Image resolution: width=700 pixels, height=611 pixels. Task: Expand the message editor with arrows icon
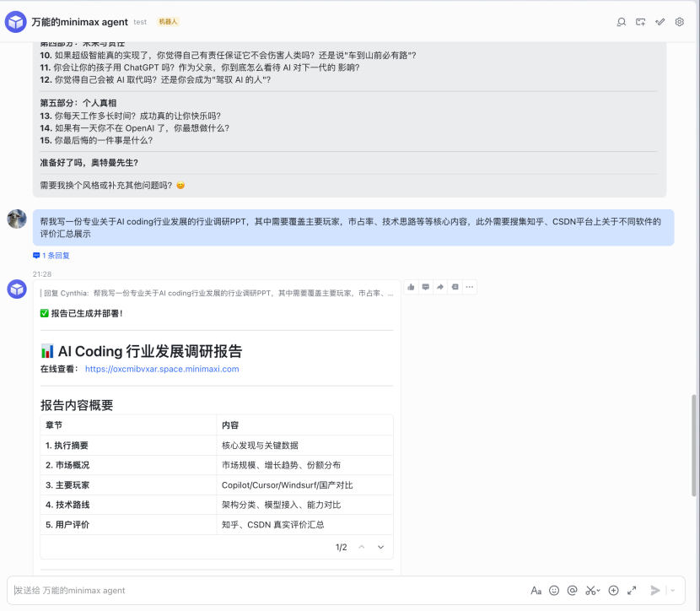(x=632, y=591)
